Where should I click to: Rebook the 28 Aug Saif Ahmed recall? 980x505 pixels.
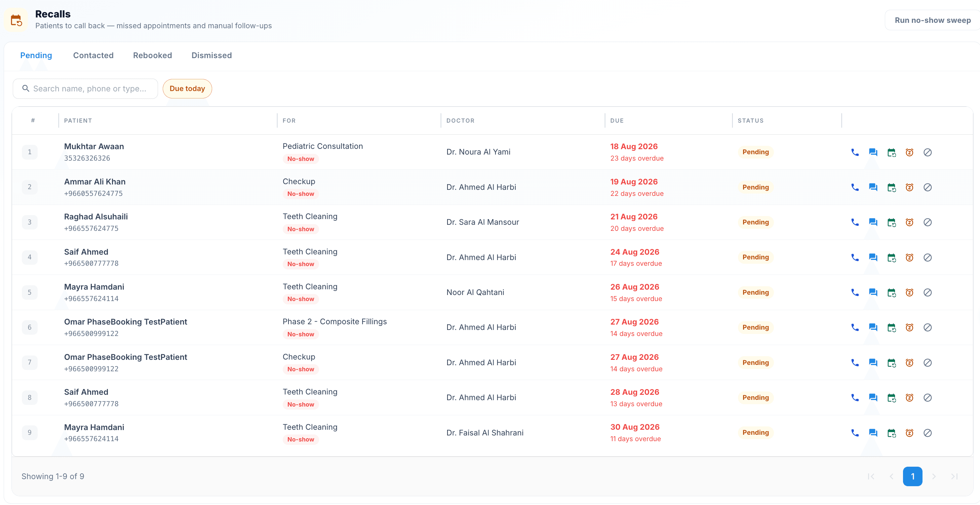(x=891, y=398)
